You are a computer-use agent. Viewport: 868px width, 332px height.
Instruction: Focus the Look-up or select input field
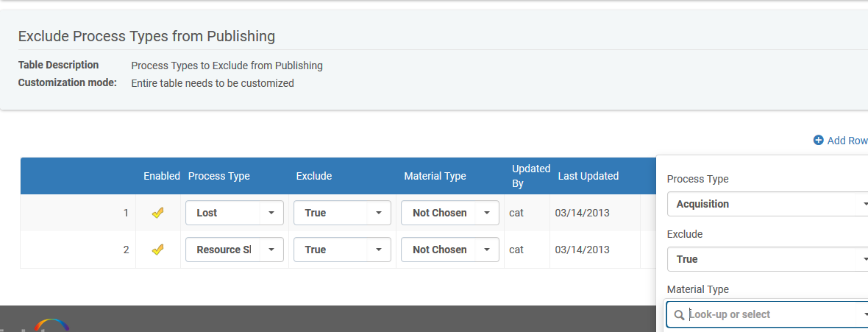772,315
